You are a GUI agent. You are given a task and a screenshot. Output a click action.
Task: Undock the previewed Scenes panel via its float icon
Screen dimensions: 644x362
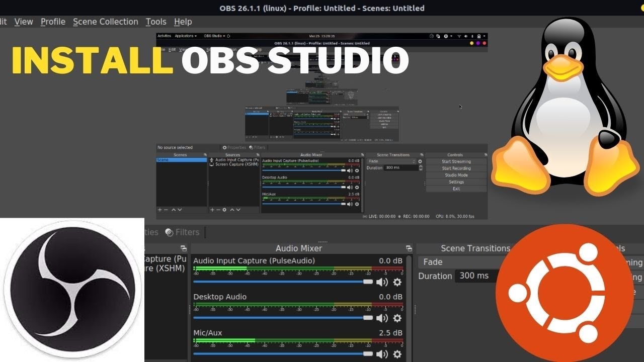point(205,155)
